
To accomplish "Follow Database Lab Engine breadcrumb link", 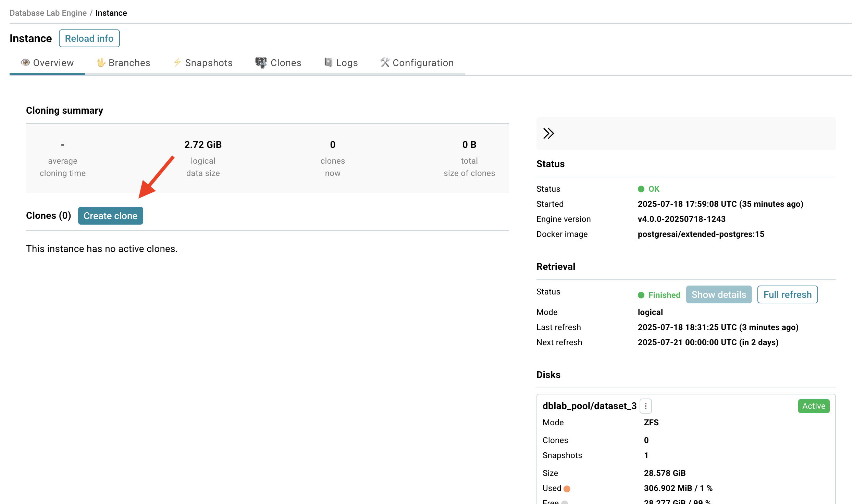I will (x=48, y=13).
